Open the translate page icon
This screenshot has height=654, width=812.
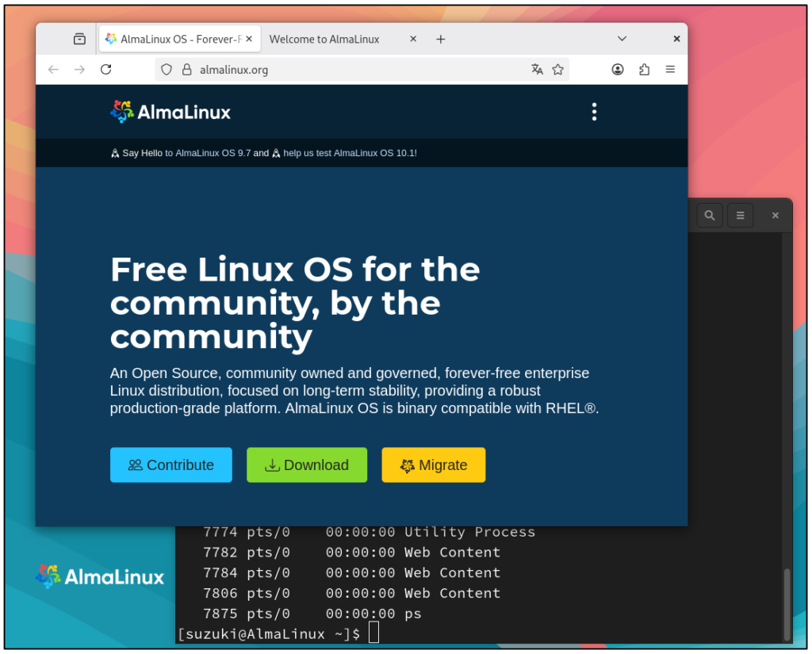coord(537,70)
